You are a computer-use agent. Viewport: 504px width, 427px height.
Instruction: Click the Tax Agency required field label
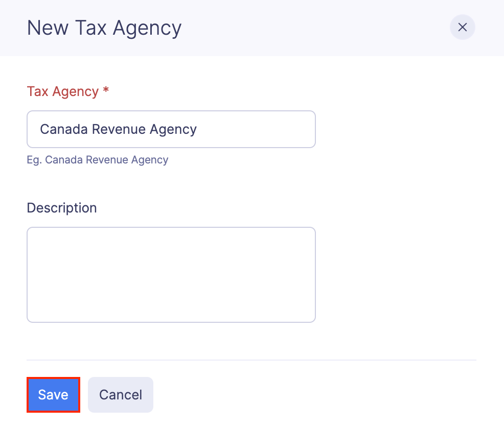click(62, 91)
